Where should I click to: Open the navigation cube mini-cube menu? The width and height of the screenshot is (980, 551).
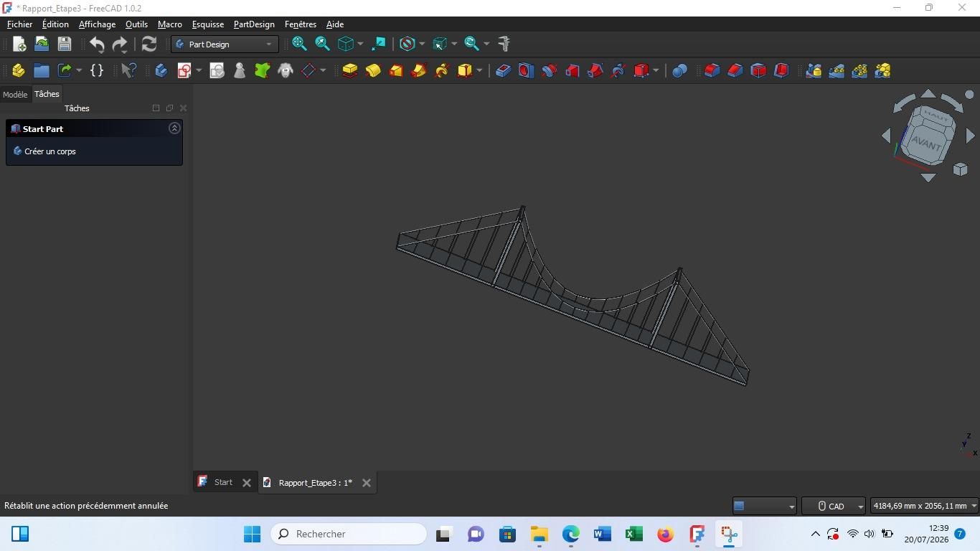tap(960, 169)
